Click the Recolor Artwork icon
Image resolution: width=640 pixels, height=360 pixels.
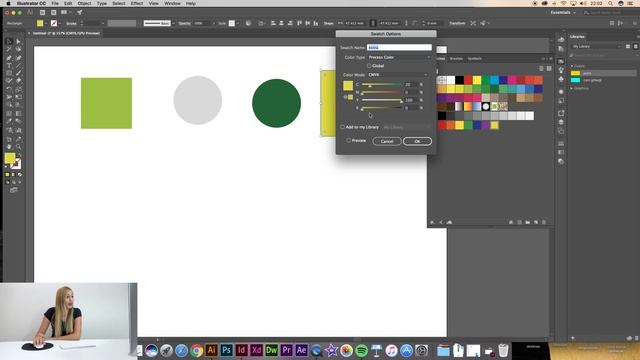pyautogui.click(x=248, y=23)
